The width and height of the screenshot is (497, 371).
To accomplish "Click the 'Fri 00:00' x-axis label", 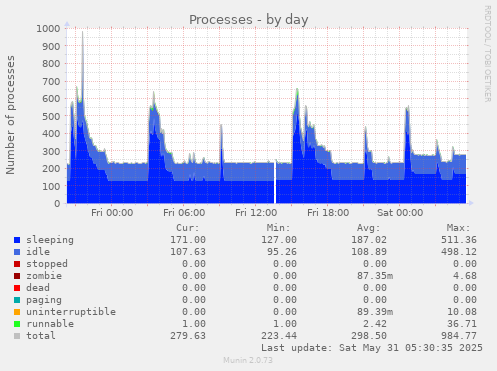I will [112, 213].
